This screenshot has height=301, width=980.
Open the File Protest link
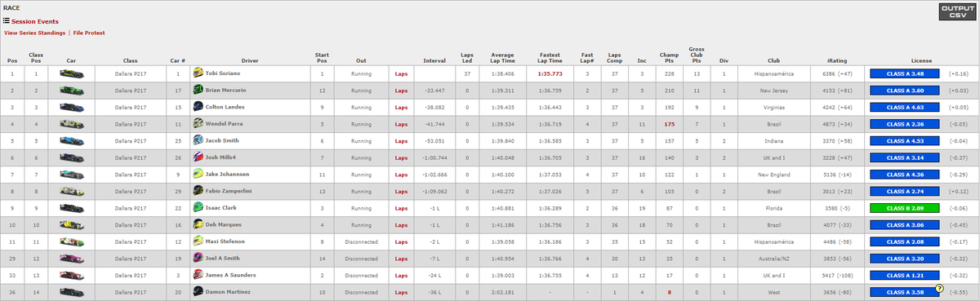click(x=89, y=33)
